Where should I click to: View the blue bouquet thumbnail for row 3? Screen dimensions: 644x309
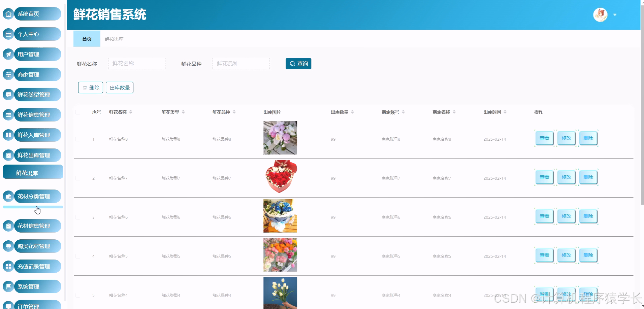tap(280, 215)
